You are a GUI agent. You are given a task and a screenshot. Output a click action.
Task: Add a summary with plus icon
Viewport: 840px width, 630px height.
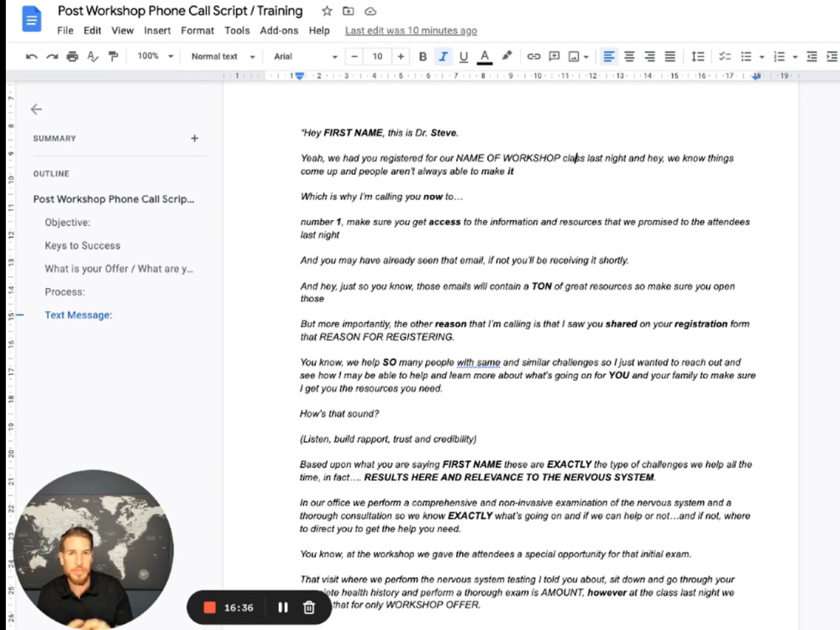[x=195, y=139]
